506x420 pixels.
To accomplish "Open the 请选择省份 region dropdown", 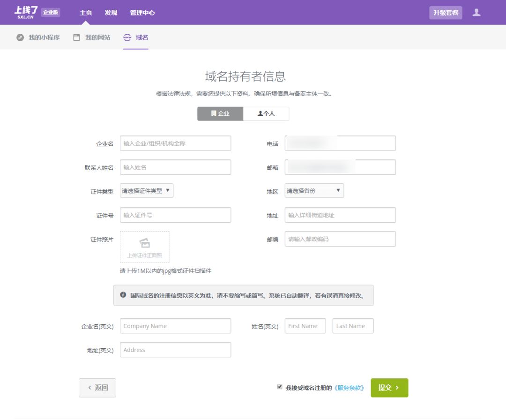I will point(314,190).
